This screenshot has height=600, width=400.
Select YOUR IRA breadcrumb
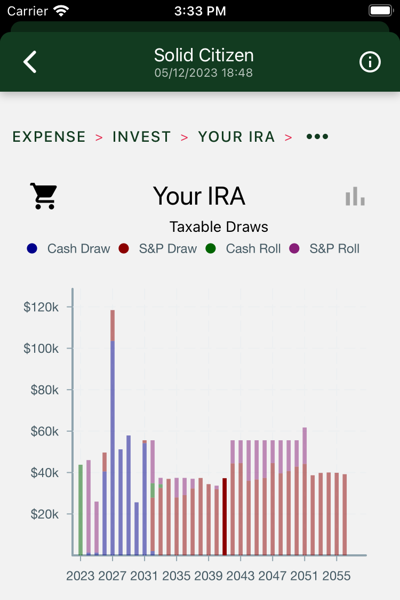[236, 137]
